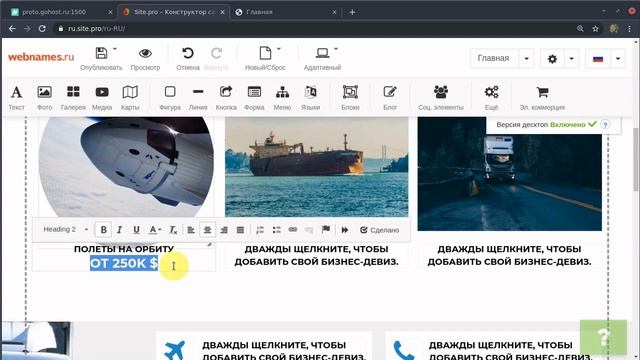Open the green help question button

(603, 337)
